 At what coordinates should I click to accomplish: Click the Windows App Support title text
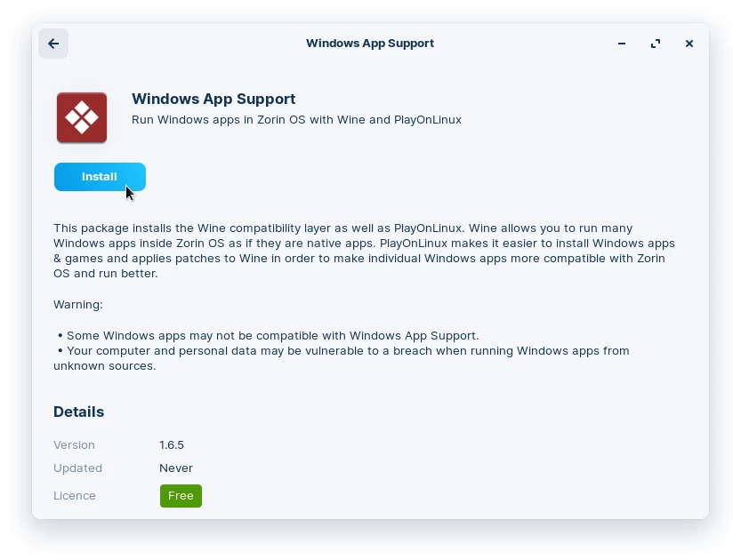(212, 99)
